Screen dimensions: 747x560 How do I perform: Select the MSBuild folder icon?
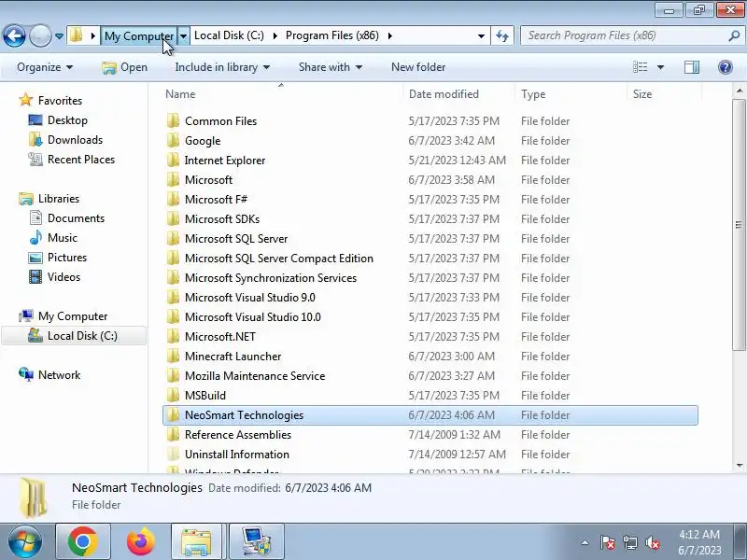pyautogui.click(x=173, y=395)
